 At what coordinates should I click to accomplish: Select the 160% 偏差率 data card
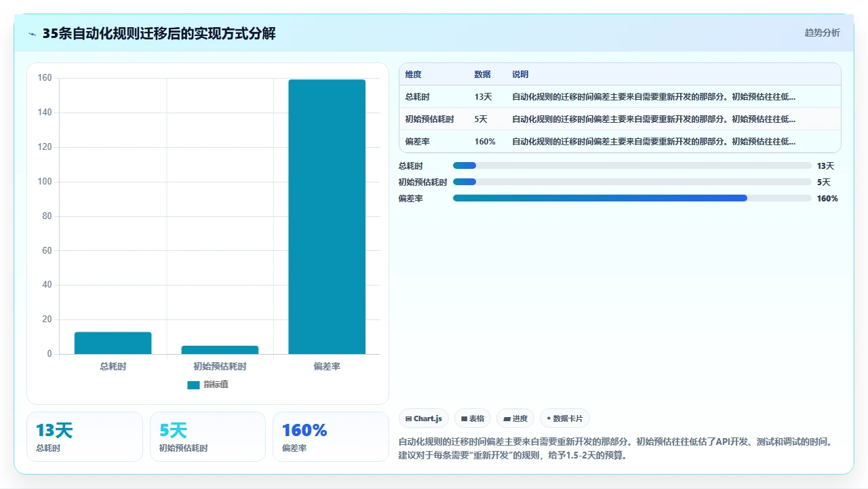[331, 437]
